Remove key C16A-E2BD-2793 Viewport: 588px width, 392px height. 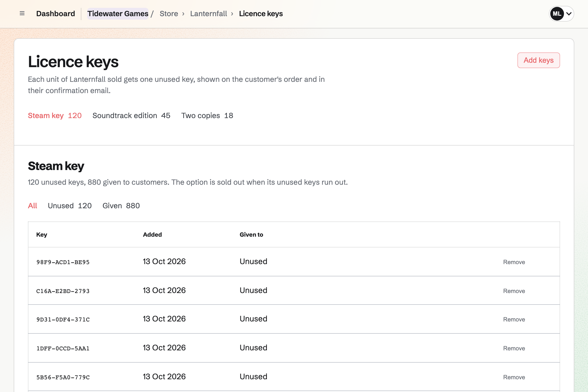pos(514,291)
